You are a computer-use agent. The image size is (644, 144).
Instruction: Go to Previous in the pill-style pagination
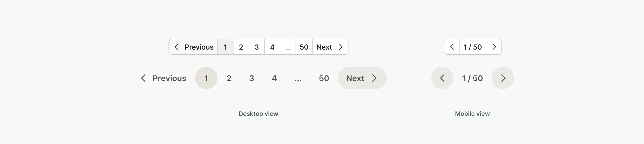tap(163, 78)
